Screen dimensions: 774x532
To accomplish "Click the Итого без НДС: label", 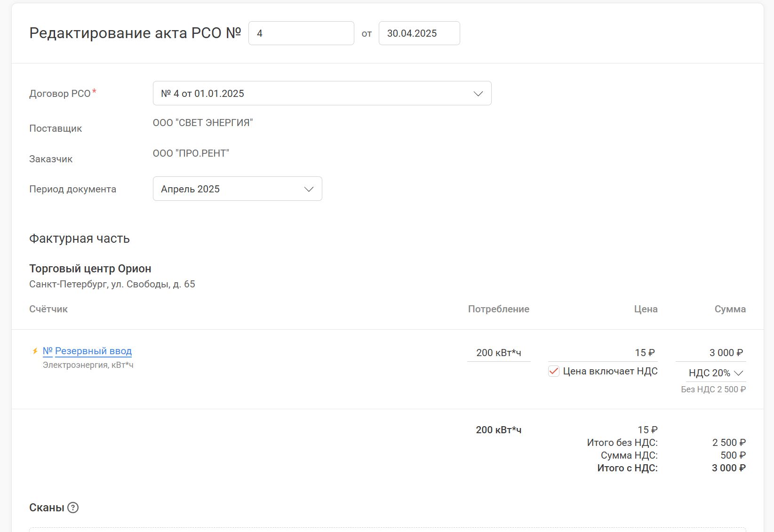I will 622,443.
